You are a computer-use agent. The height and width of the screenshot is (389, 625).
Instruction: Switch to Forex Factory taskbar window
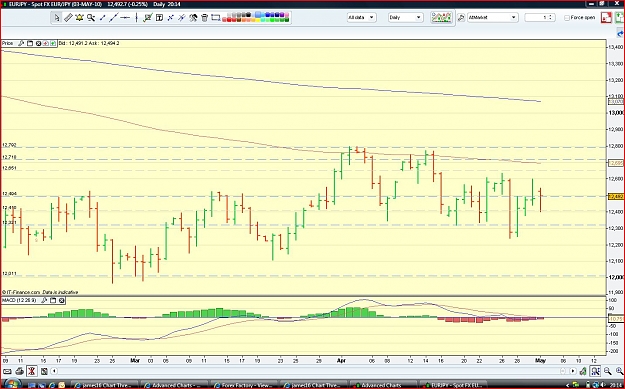(x=244, y=385)
